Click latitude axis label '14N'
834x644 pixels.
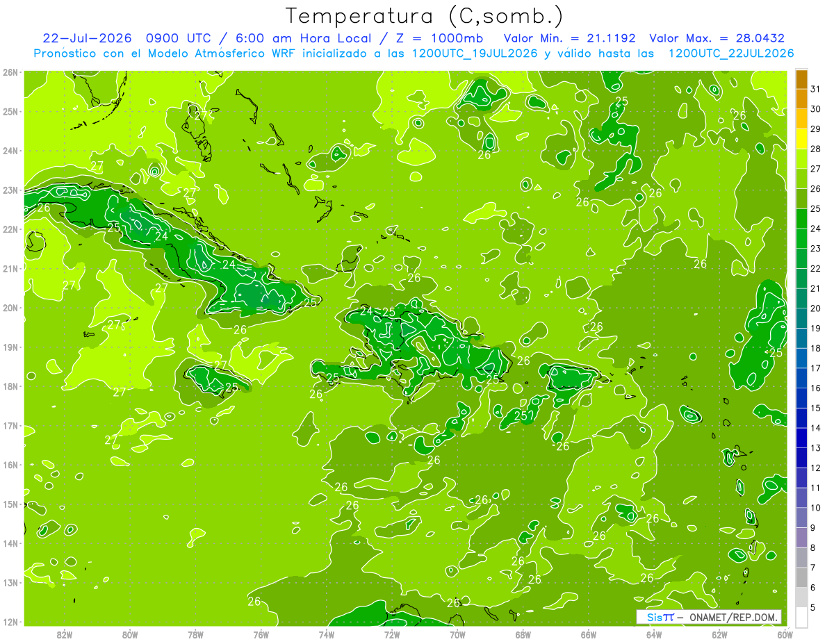pos(11,543)
